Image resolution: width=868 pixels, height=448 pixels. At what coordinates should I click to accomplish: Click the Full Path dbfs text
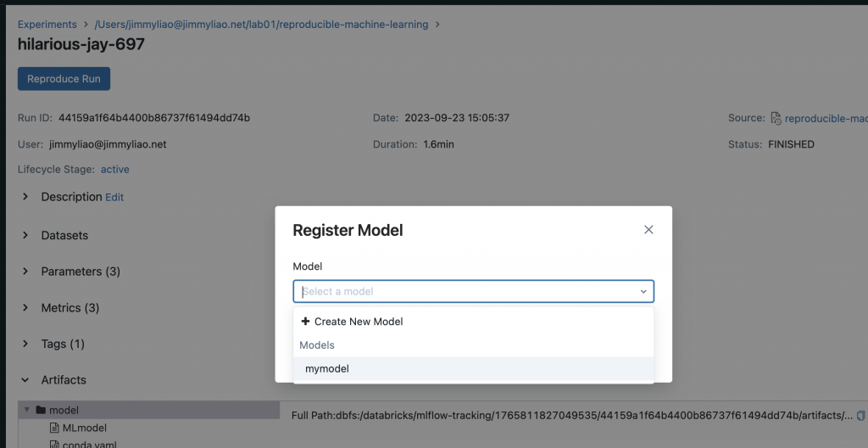572,415
